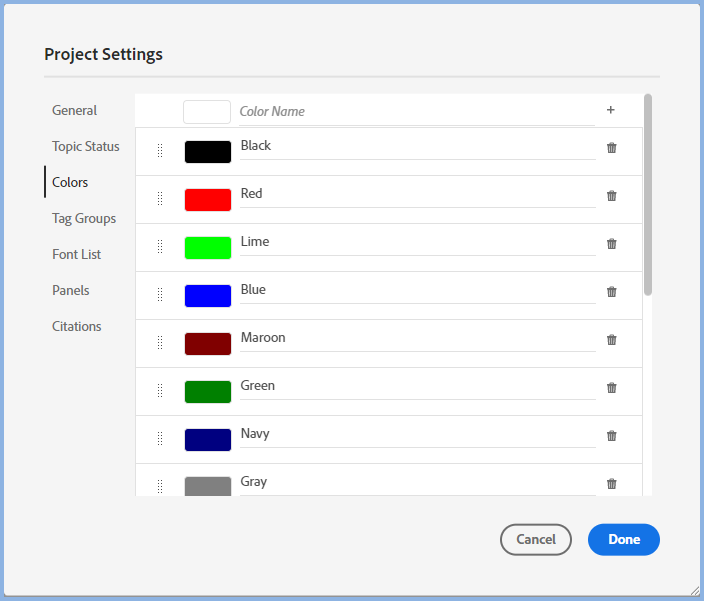Delete the Black color entry
This screenshot has height=601, width=704.
(612, 148)
